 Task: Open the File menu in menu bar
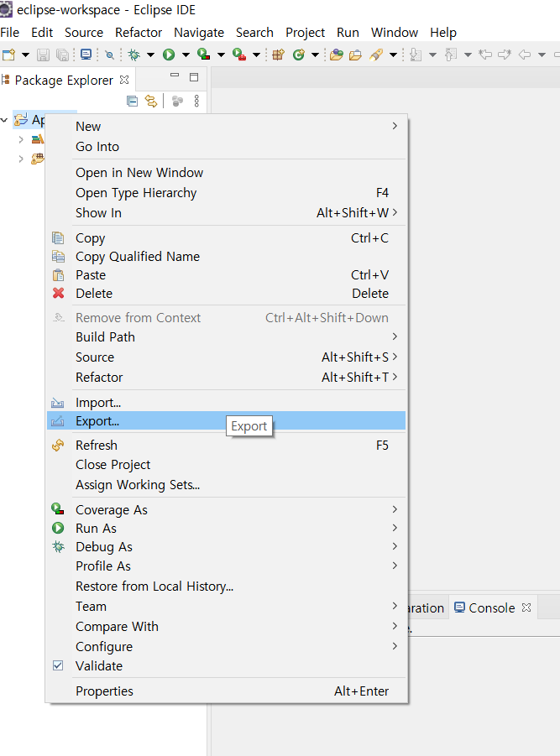pos(9,32)
